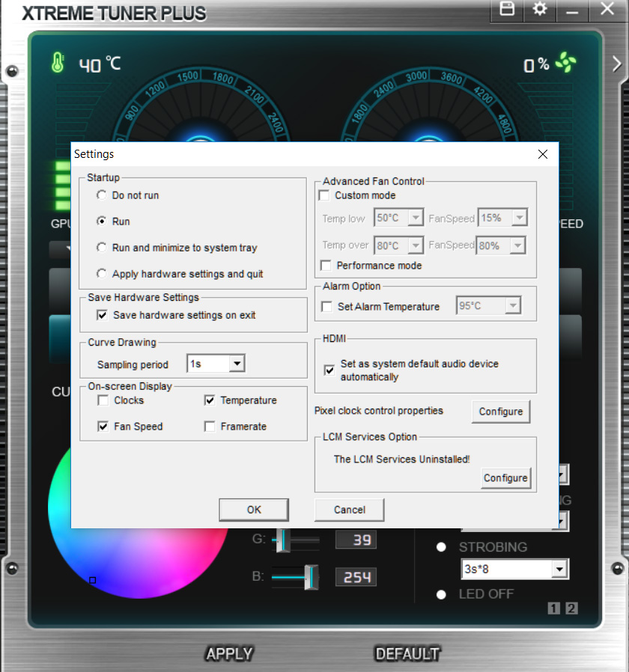Image resolution: width=629 pixels, height=672 pixels.
Task: Click the thermometer temperature icon
Action: (58, 63)
